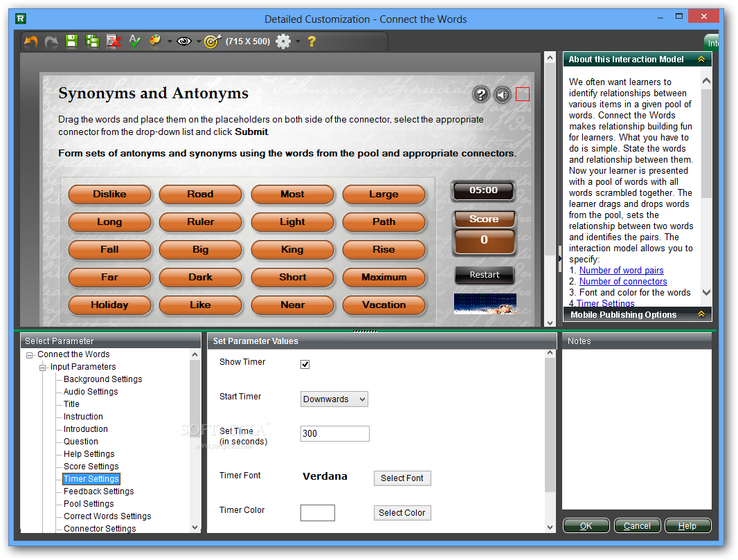Click the Select Color button
Viewport: 738px width, 560px height.
[x=402, y=512]
